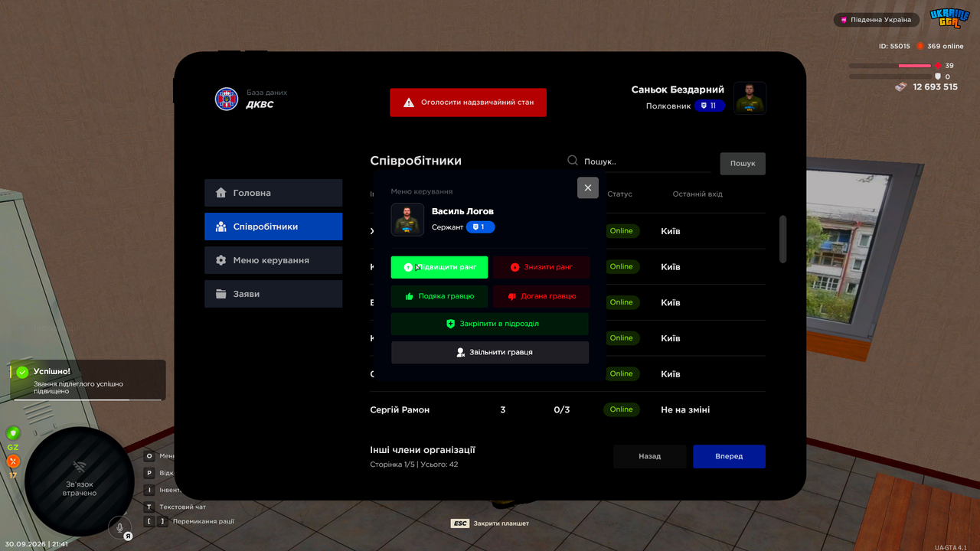The height and width of the screenshot is (551, 980).
Task: Click the Пошук search button
Action: pyautogui.click(x=743, y=163)
